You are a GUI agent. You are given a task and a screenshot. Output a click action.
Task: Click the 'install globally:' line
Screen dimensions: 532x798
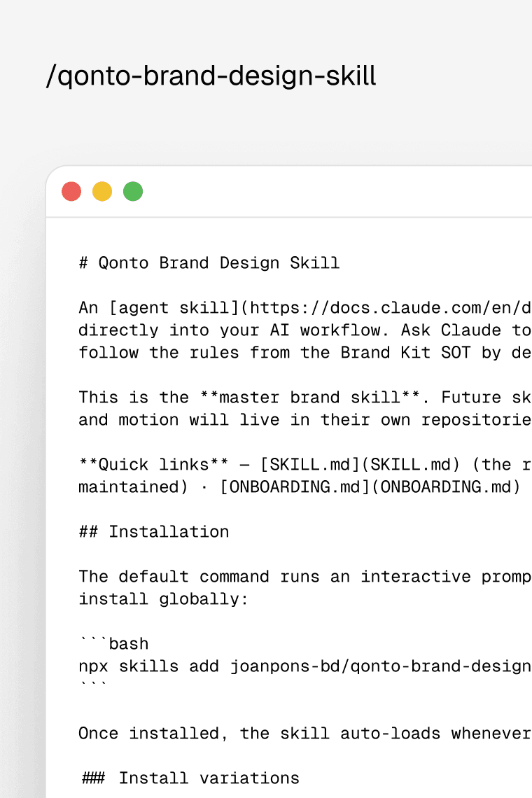[x=163, y=599]
